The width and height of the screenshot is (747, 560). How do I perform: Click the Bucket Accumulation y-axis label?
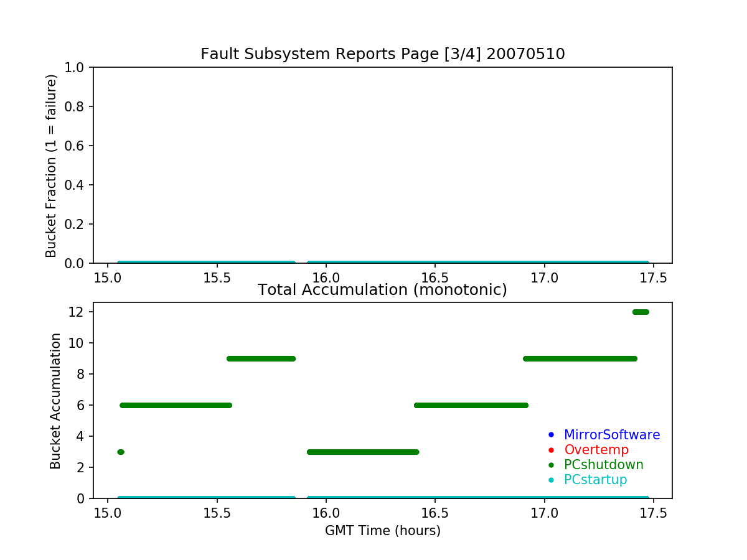[55, 401]
